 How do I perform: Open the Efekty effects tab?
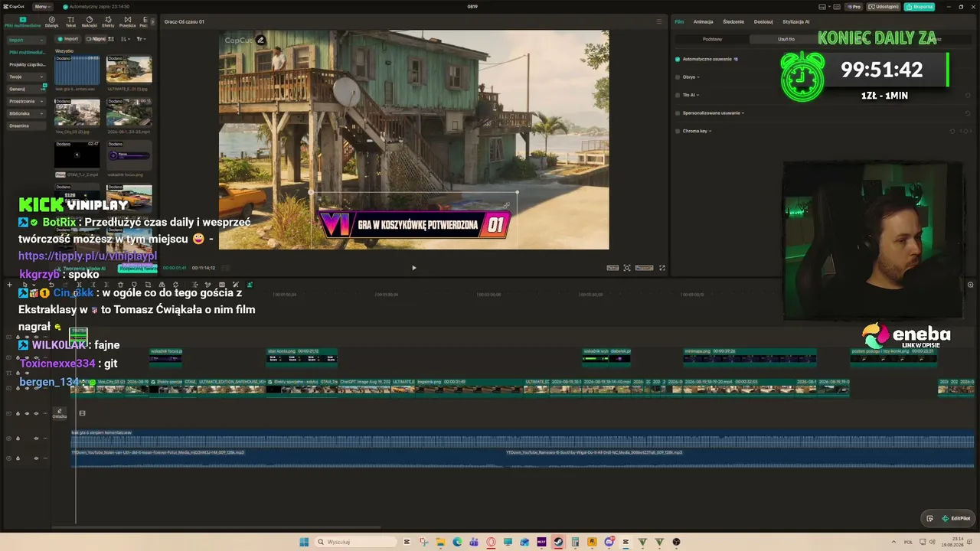point(108,21)
